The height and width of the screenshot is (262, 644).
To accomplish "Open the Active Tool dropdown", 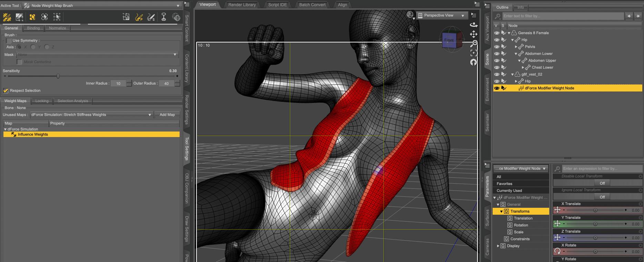I will [x=102, y=6].
